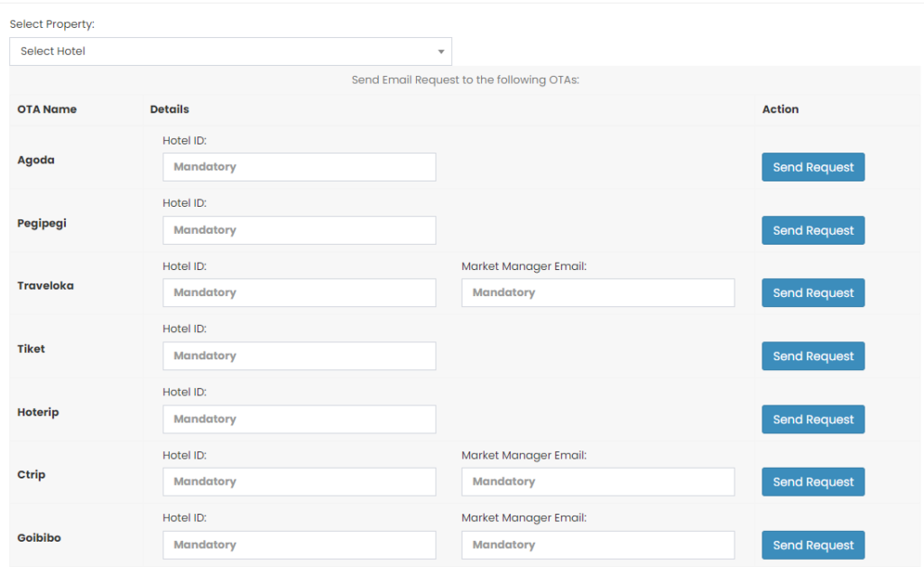
Task: Focus the Traveloka Hotel ID field
Action: click(300, 293)
